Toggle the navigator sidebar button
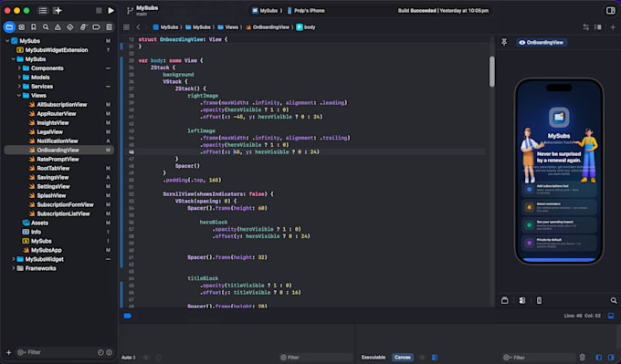 43,11
